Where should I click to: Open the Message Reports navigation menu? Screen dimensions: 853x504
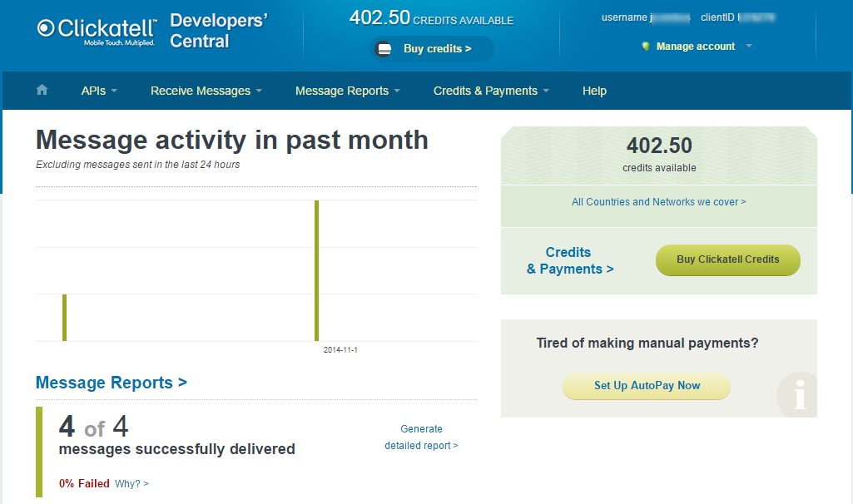[347, 91]
